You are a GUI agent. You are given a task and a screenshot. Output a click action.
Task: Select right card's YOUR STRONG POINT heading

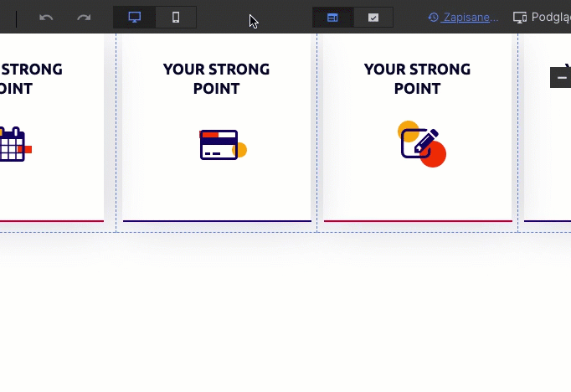(417, 79)
